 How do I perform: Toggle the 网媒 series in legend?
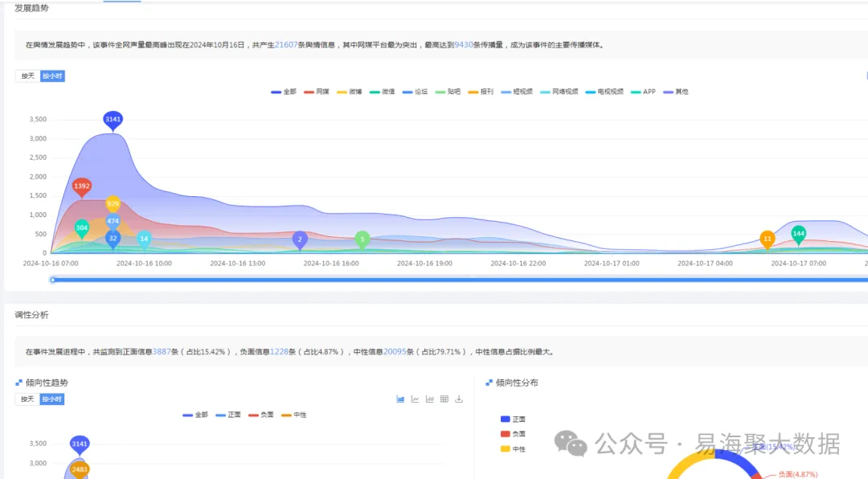tap(317, 92)
